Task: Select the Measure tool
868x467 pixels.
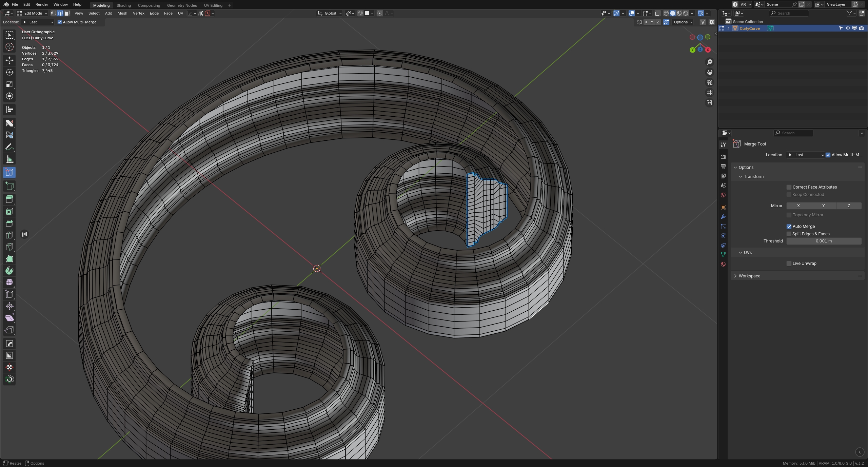Action: tap(9, 159)
